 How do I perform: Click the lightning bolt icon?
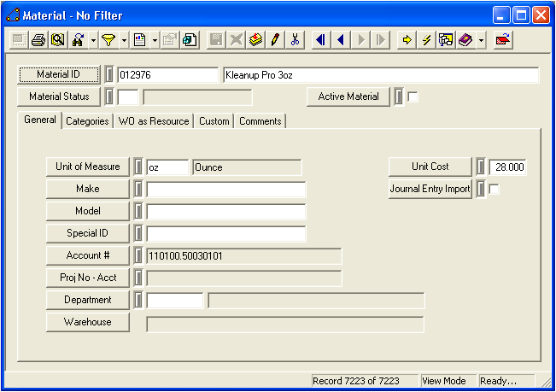point(426,40)
